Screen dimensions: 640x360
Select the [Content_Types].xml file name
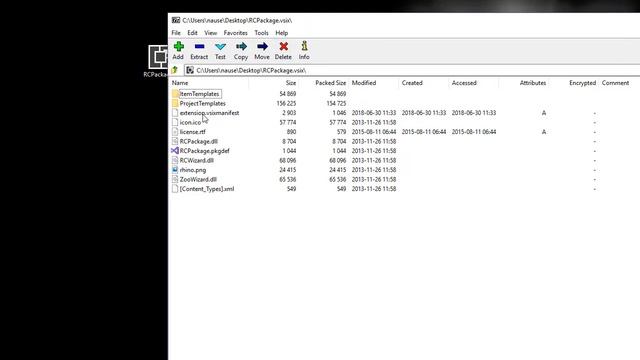(207, 189)
